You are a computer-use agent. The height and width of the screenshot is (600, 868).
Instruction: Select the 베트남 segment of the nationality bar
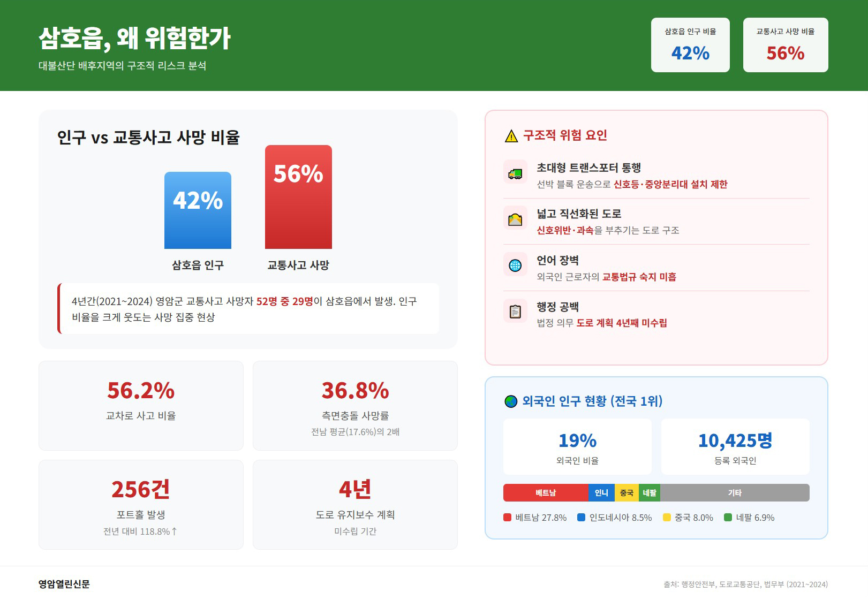(546, 493)
